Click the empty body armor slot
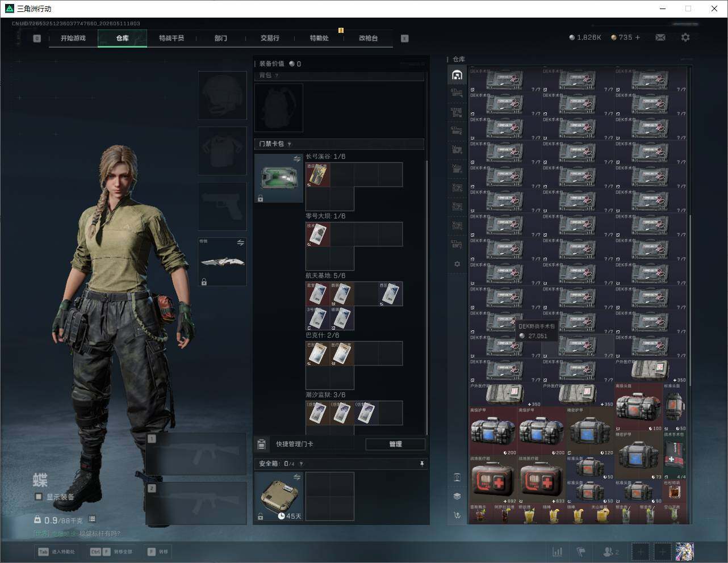This screenshot has height=563, width=728. pyautogui.click(x=222, y=150)
